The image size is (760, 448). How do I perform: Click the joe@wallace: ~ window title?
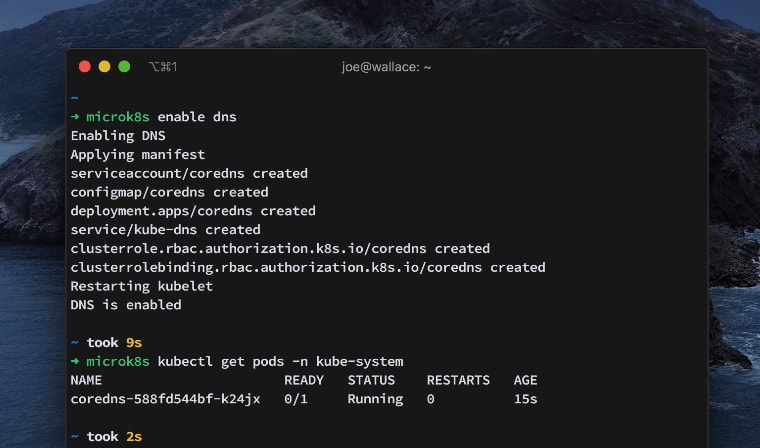[386, 67]
